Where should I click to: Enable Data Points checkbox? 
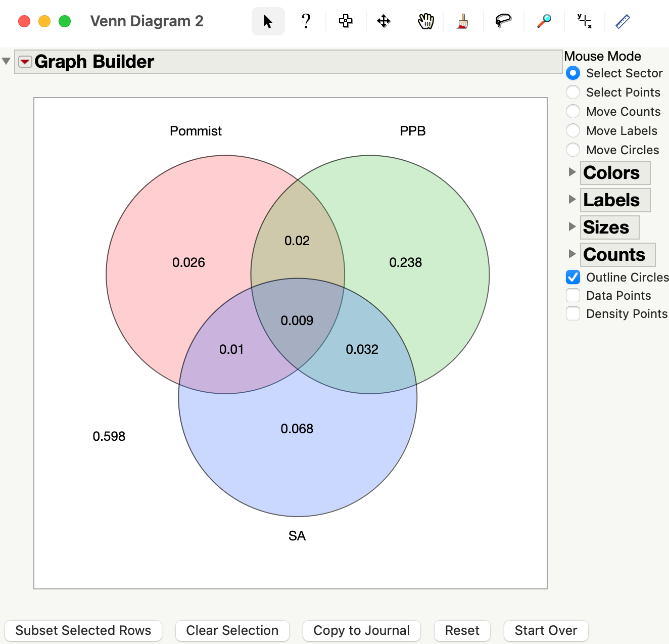click(572, 295)
